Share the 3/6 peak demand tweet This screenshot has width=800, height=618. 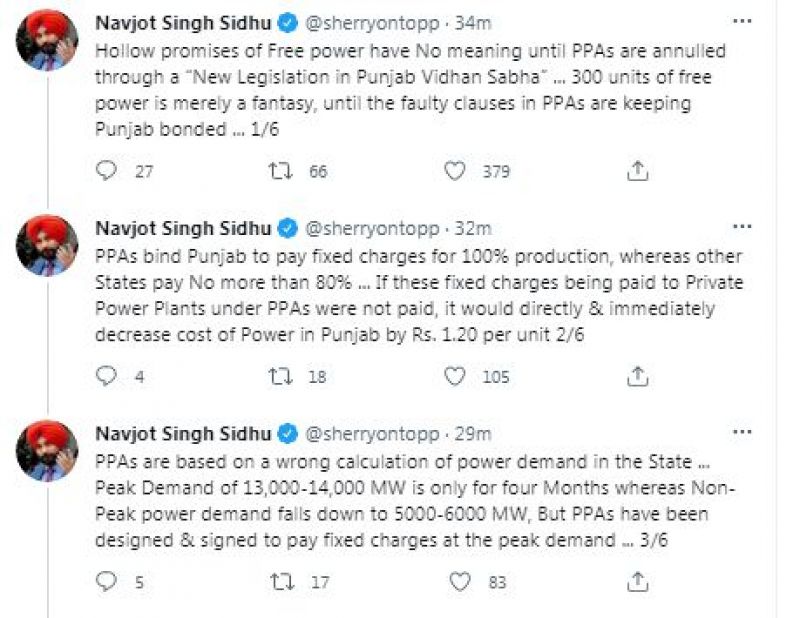(x=637, y=581)
